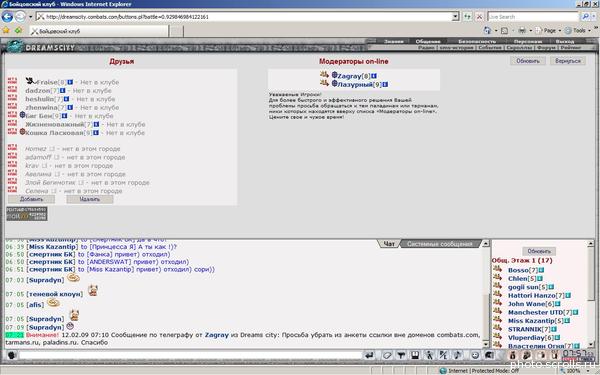
Task: Click the Internet Explorer Favorites star icon
Action: point(6,30)
